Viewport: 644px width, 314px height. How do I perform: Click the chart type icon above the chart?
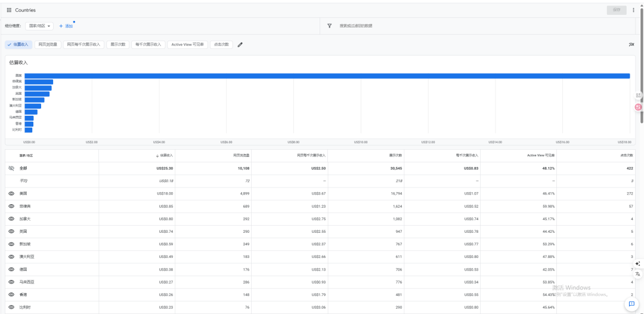coord(631,45)
